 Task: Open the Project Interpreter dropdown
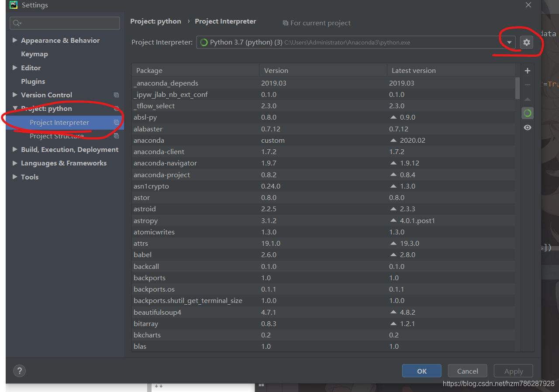point(509,42)
